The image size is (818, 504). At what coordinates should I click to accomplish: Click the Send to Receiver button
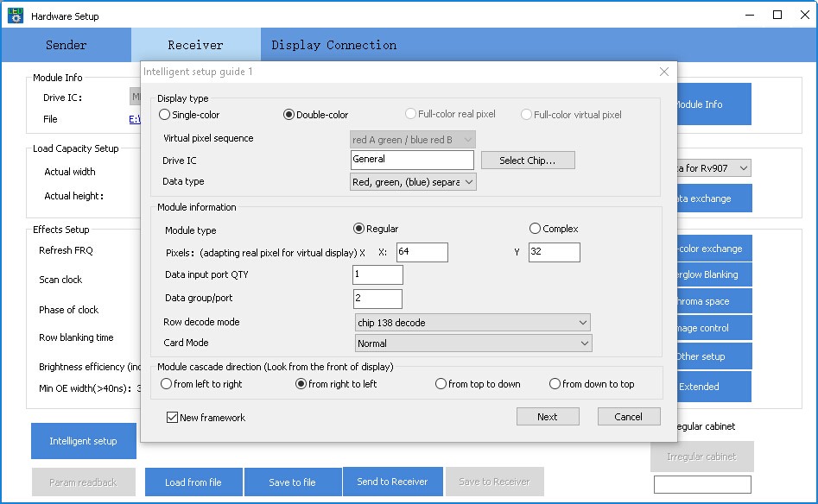click(393, 482)
